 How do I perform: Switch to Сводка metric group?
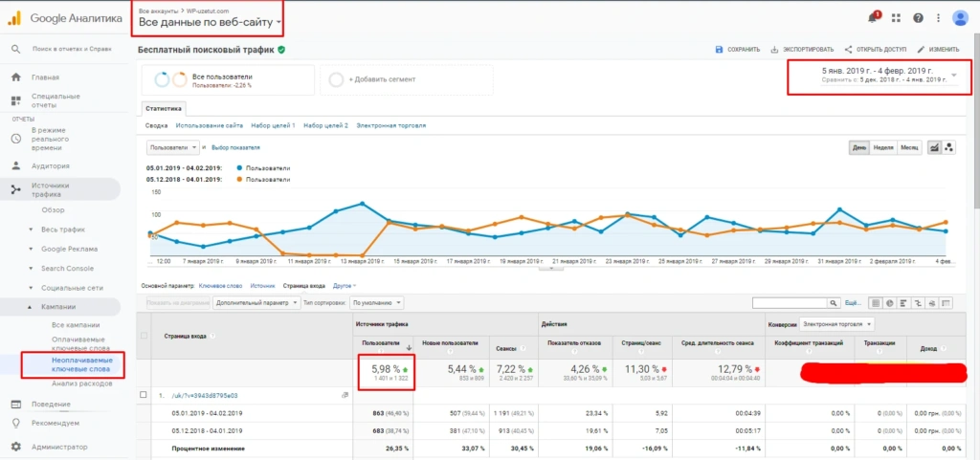pos(156,125)
